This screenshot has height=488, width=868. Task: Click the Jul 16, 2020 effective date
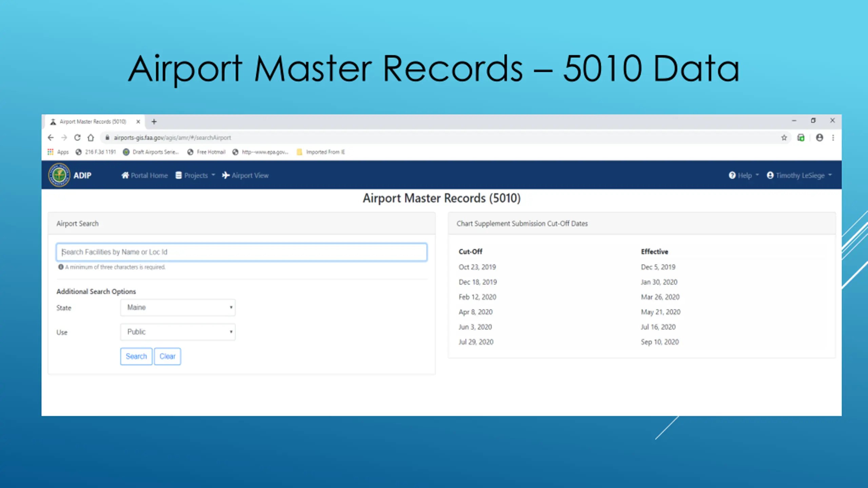pos(658,327)
